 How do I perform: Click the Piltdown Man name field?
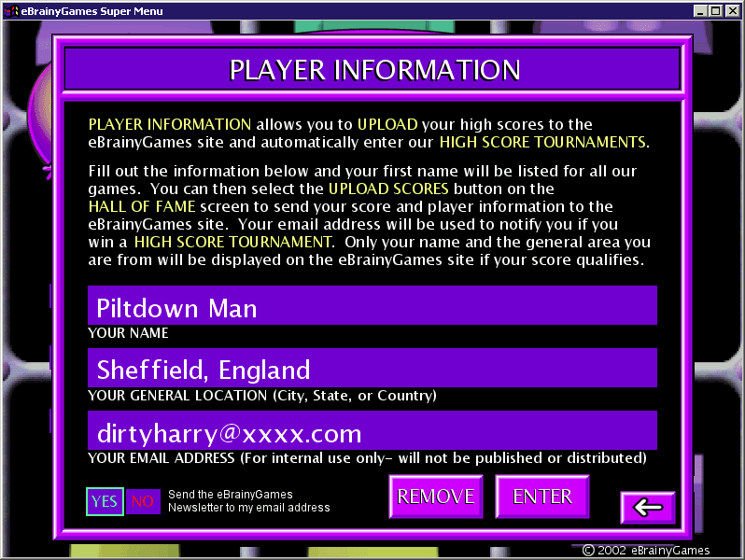372,305
